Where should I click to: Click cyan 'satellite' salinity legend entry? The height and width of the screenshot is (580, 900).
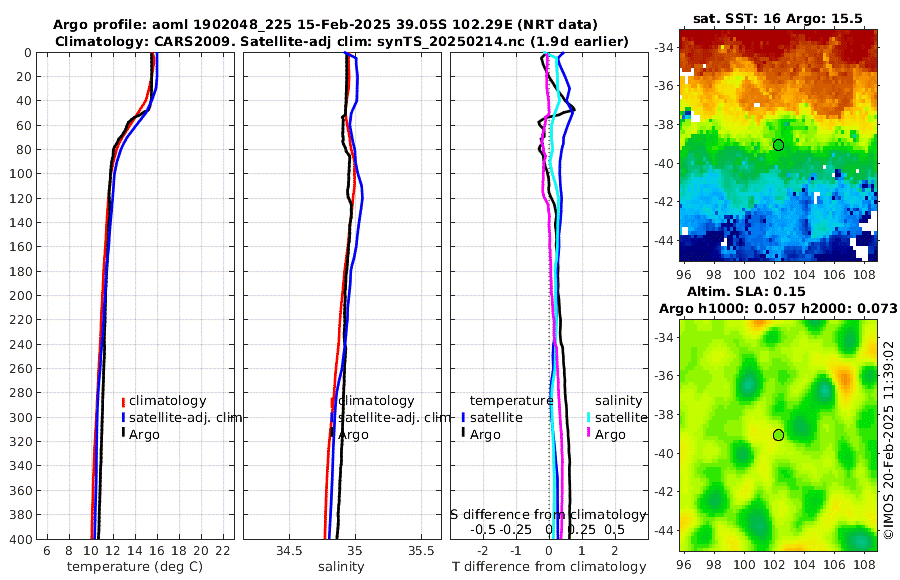point(621,417)
